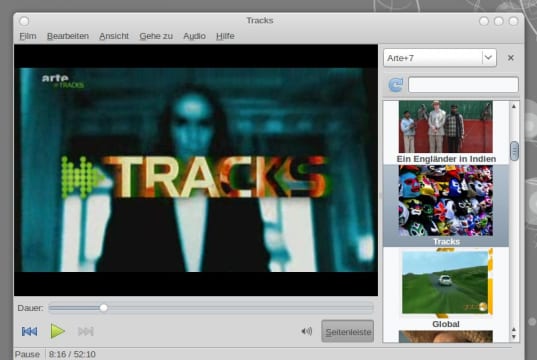Open the Audio menu
The width and height of the screenshot is (537, 360).
[x=195, y=36]
